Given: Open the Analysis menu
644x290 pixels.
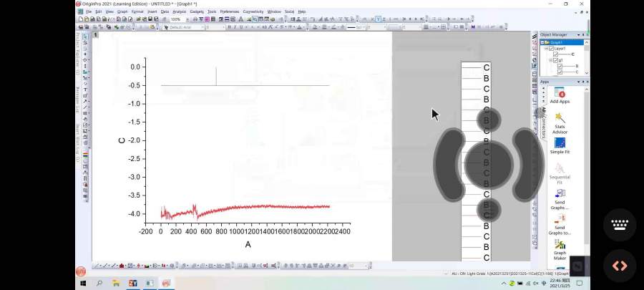Looking at the screenshot, I should 179,11.
